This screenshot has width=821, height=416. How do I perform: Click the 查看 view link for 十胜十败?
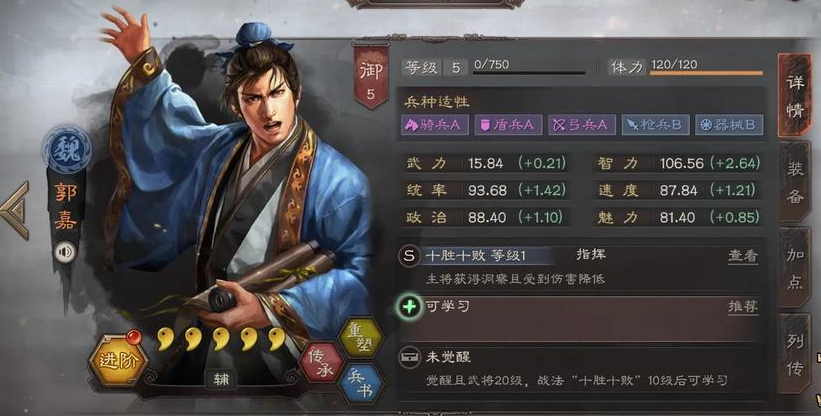(x=742, y=256)
